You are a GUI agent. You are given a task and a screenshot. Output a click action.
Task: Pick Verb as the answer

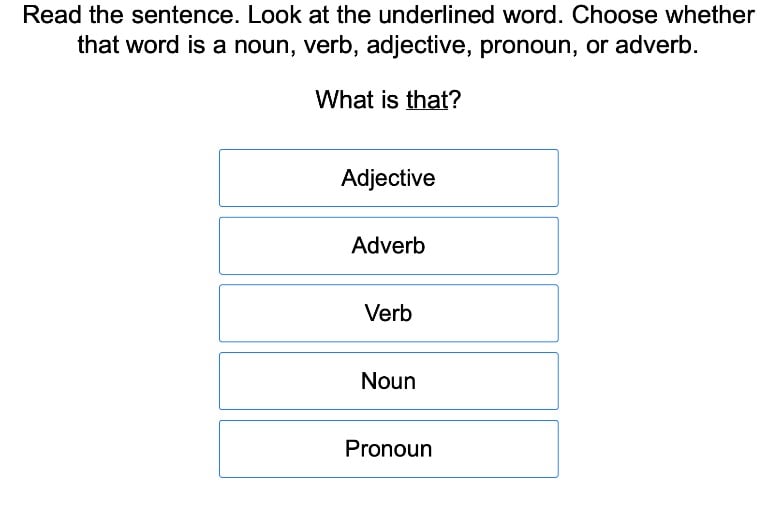coord(388,313)
